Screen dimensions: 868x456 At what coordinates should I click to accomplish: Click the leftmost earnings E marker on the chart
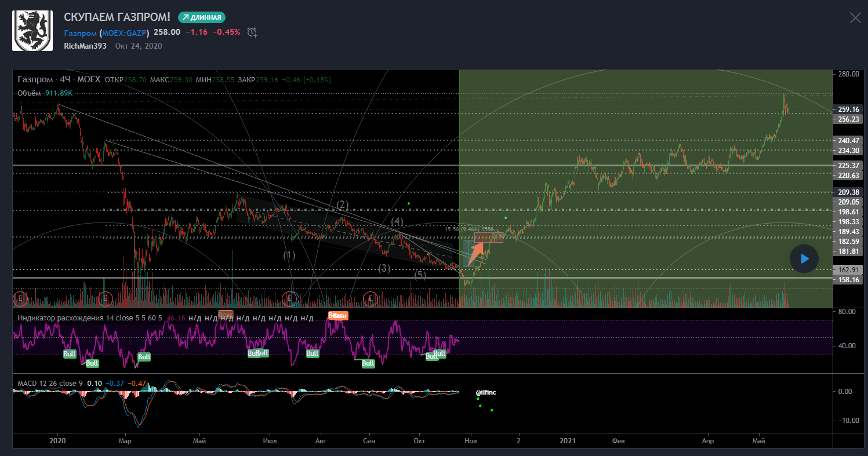(x=20, y=298)
